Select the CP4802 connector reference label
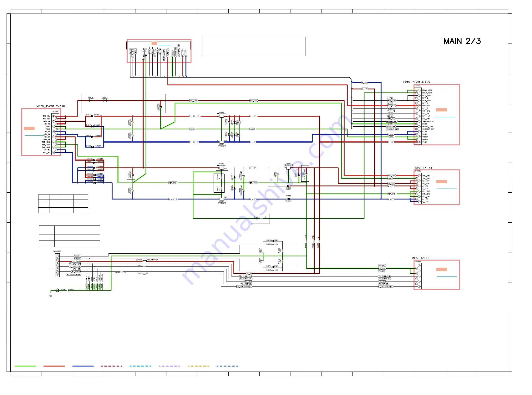This screenshot has height=395, width=532. coord(55,111)
